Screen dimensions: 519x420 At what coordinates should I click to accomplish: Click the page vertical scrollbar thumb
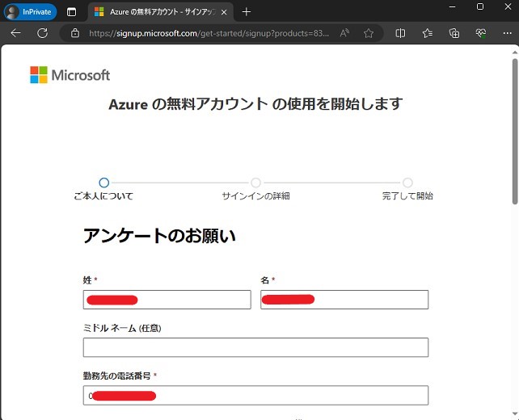[515, 132]
